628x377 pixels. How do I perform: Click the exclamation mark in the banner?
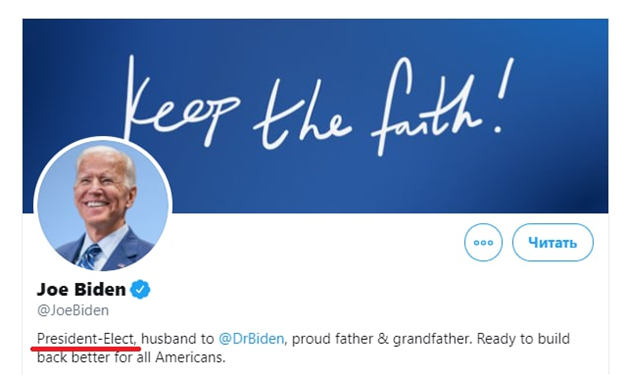pos(503,96)
